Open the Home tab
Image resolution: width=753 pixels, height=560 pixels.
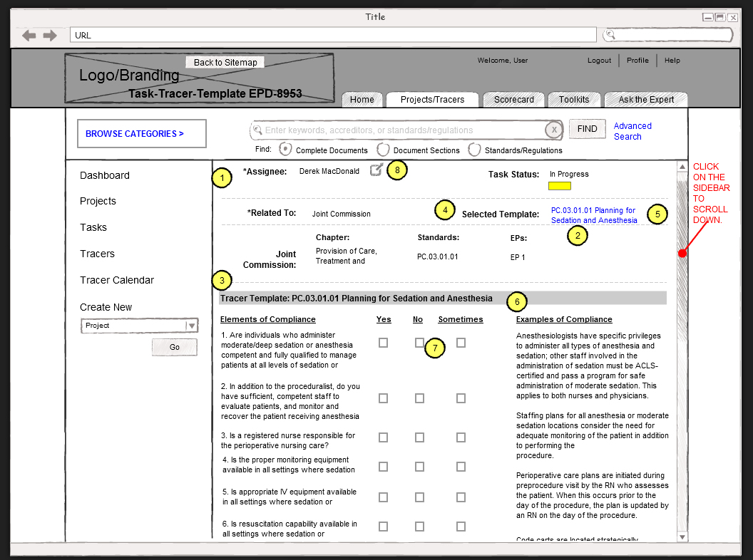362,99
